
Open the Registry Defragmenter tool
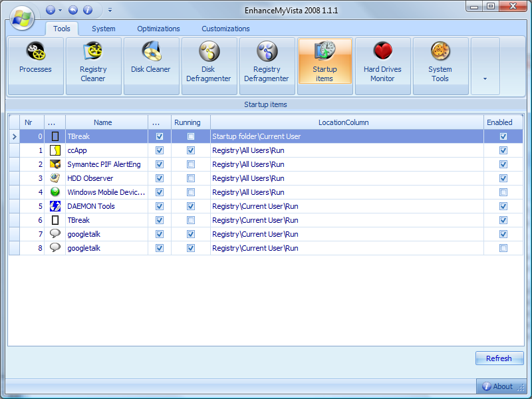[x=267, y=66]
